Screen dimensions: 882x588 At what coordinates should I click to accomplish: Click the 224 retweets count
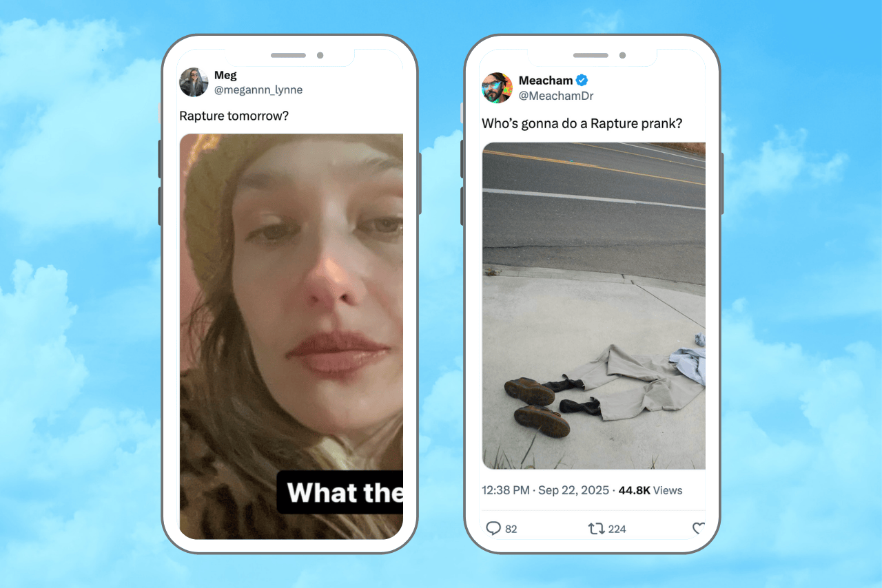click(617, 529)
